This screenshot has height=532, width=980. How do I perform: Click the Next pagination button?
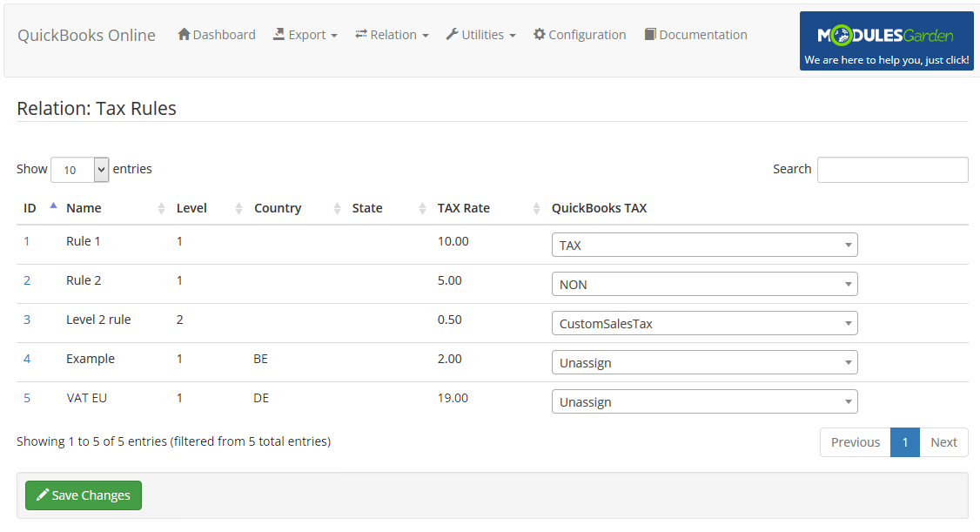944,441
